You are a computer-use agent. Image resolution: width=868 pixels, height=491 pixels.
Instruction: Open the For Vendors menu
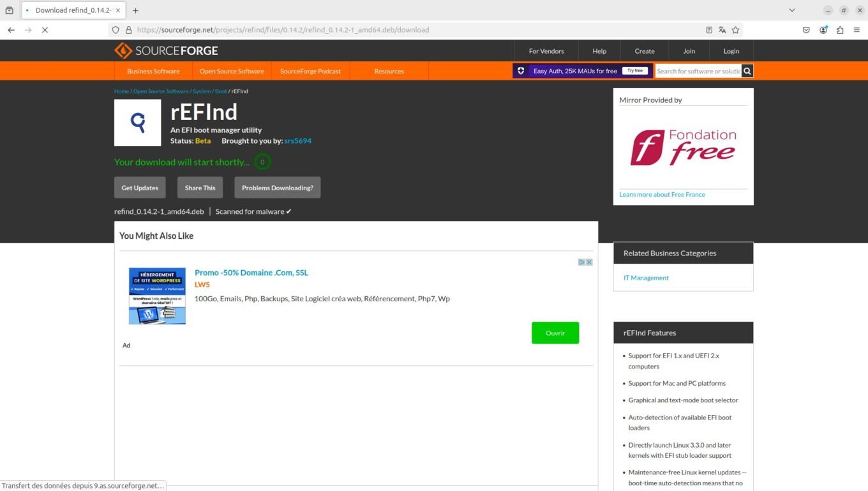(x=546, y=51)
